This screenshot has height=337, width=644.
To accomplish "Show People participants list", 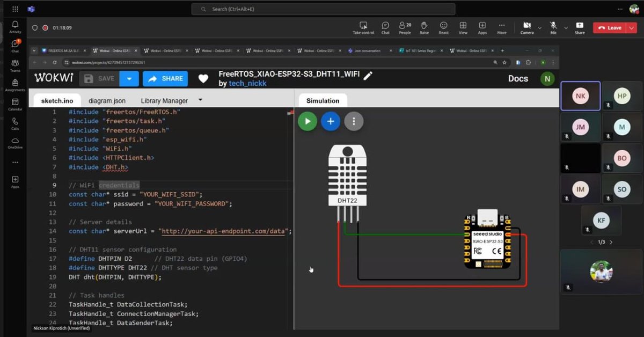I will coord(405,28).
